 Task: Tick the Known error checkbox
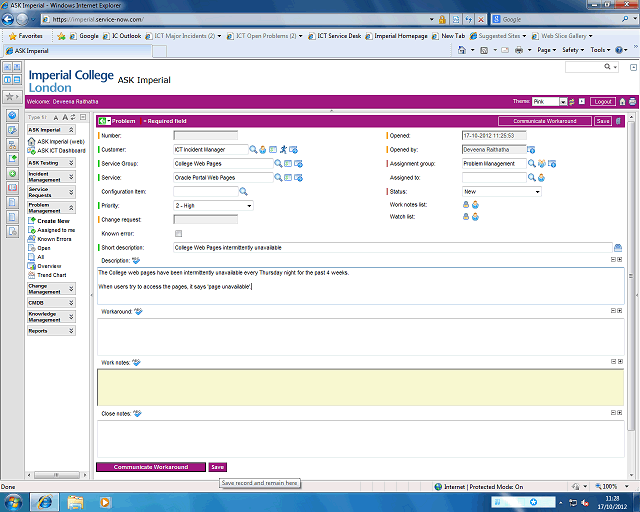click(178, 233)
